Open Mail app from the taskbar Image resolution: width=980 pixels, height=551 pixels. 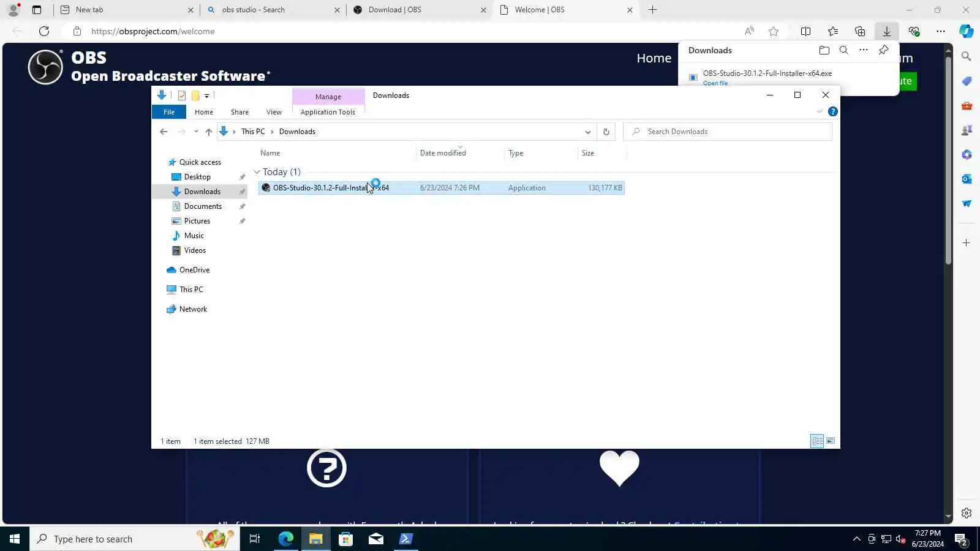[375, 539]
